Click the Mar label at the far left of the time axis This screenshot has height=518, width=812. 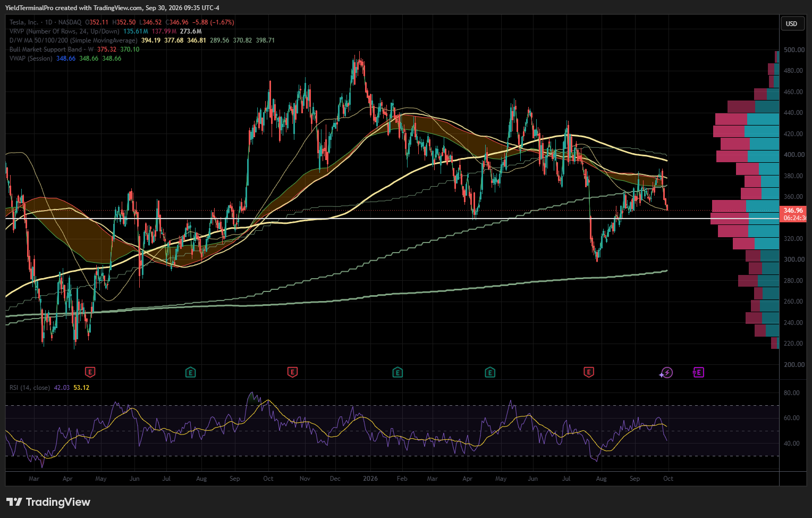point(34,479)
